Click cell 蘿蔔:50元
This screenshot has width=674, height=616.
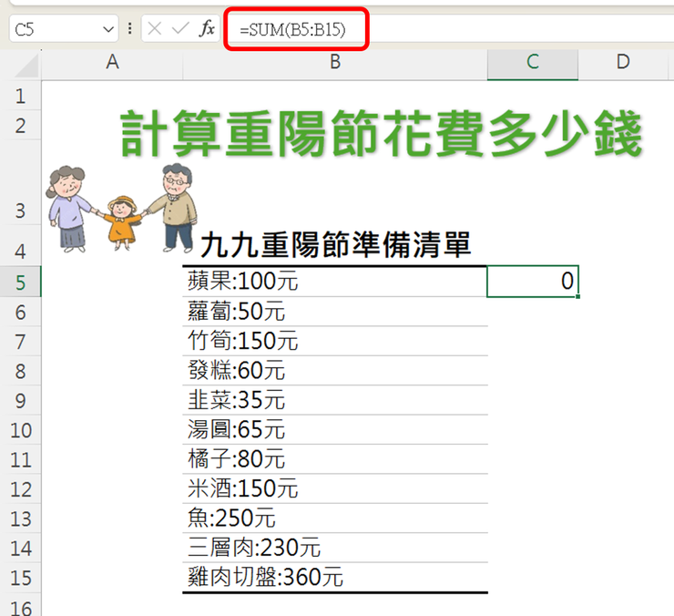pos(335,312)
